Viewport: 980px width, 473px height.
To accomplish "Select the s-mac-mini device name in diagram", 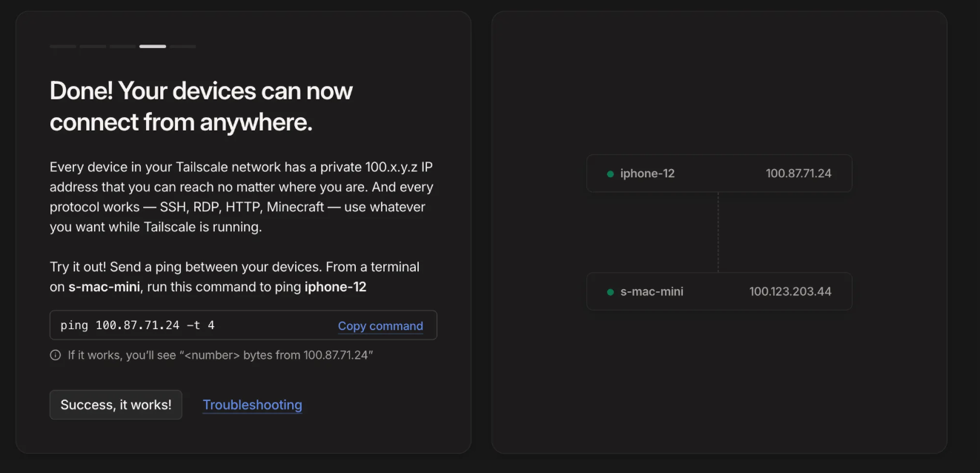I will click(x=652, y=291).
